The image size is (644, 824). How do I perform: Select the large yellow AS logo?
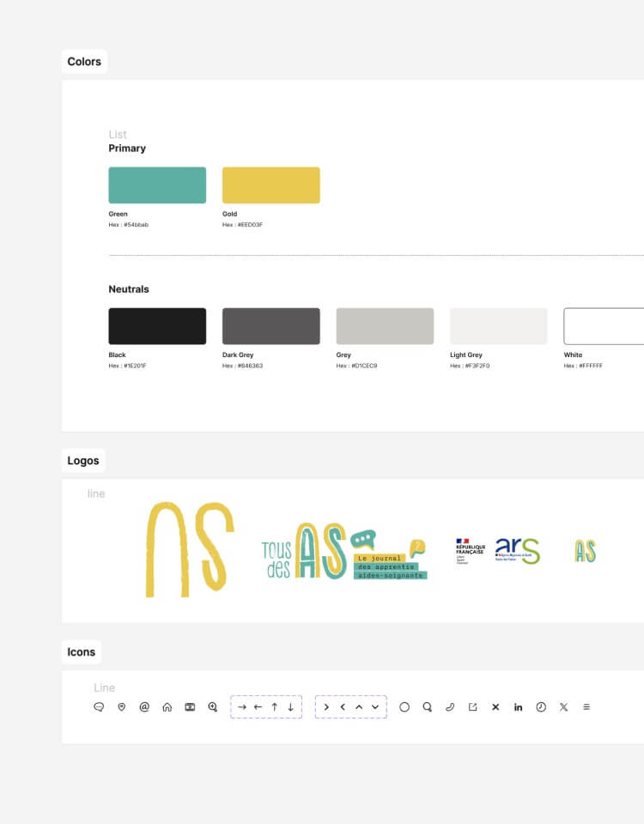coord(190,549)
